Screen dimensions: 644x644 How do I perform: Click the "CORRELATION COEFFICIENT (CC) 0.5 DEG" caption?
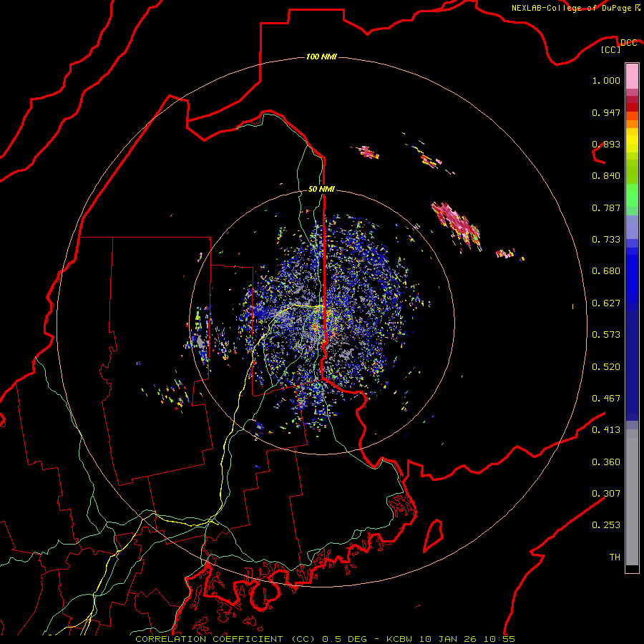(252, 639)
